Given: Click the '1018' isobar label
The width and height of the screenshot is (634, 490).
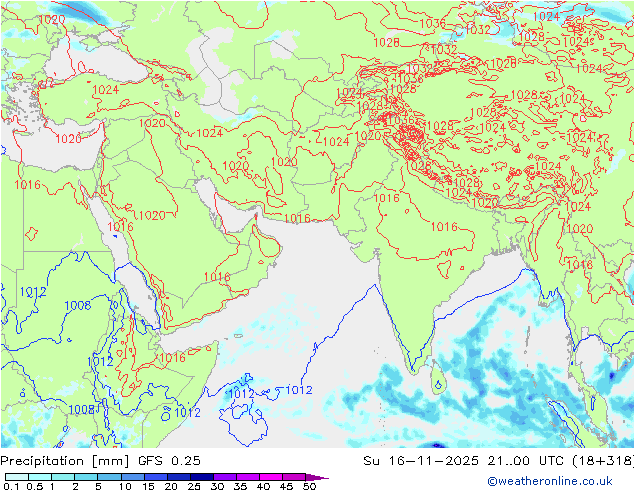Looking at the screenshot, I should click(x=579, y=265).
